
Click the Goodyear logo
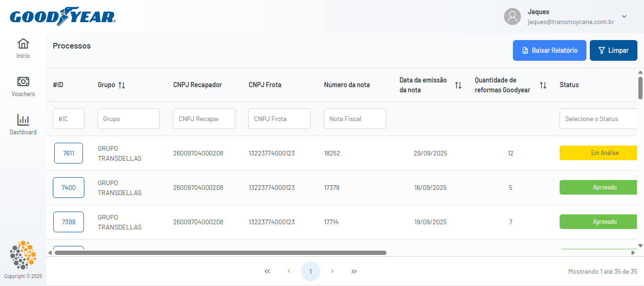pos(63,17)
